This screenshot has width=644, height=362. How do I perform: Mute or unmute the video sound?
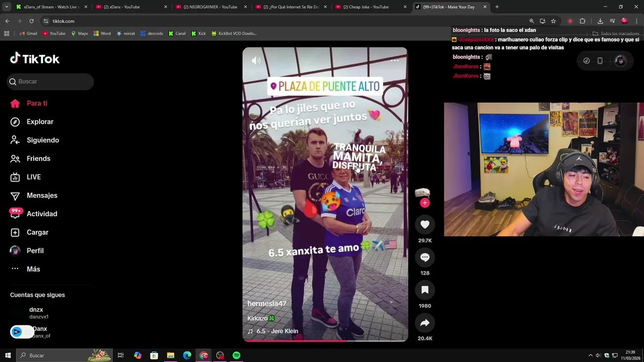(256, 61)
